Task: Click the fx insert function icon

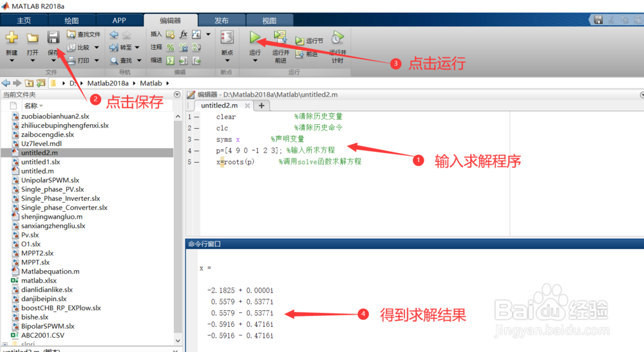Action: click(183, 35)
